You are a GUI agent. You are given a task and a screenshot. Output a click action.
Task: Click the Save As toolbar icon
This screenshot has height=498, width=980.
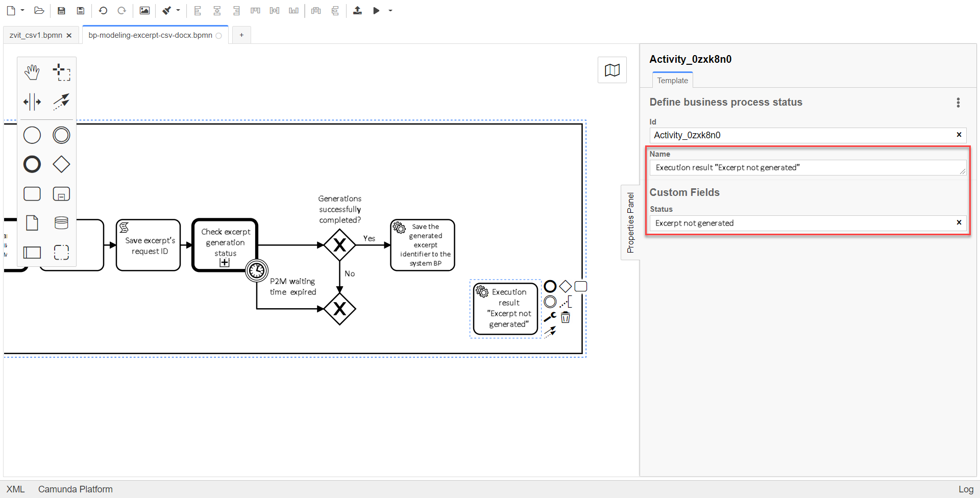pyautogui.click(x=80, y=10)
